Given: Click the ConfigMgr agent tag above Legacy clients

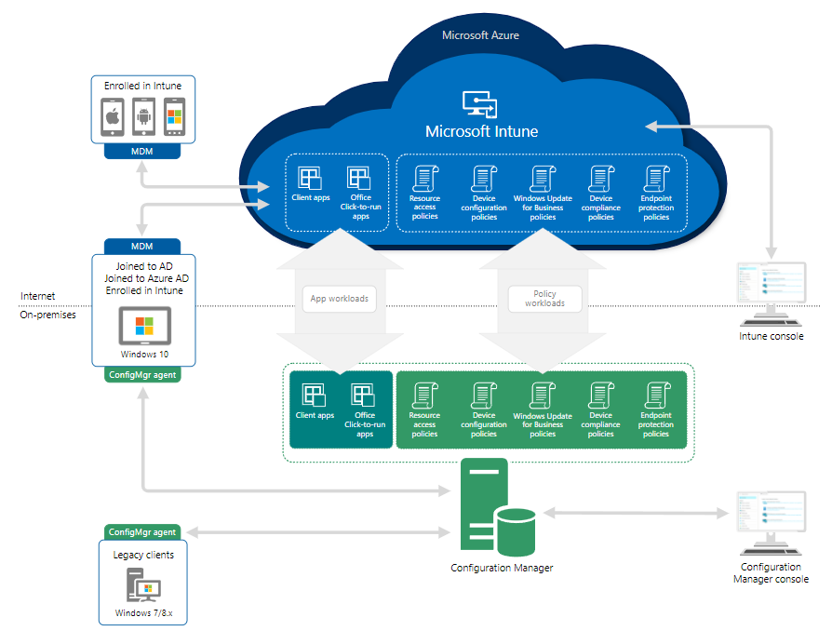Looking at the screenshot, I should (x=142, y=532).
